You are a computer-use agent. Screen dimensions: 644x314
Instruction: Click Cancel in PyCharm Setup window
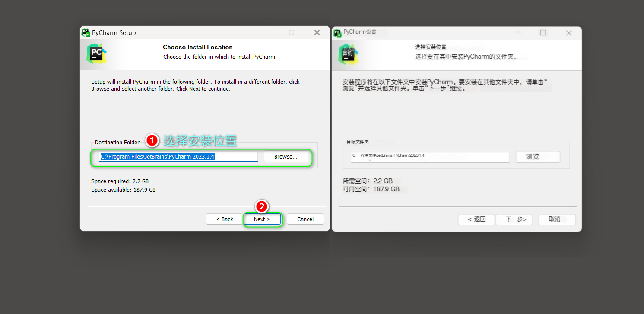(305, 219)
